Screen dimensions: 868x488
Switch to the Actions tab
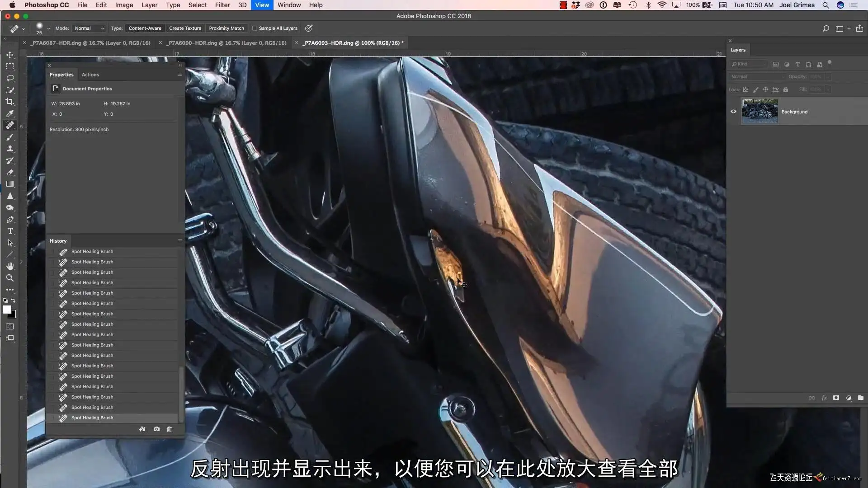point(90,75)
